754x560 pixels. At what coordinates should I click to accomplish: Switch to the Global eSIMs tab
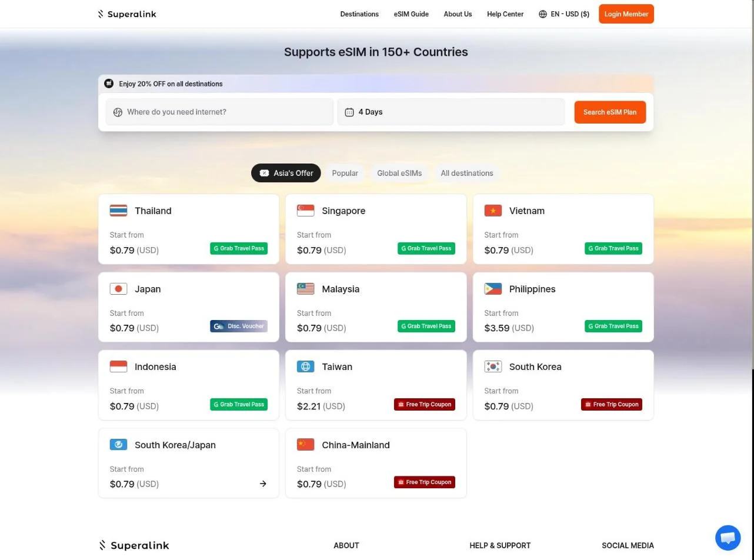[x=399, y=173]
